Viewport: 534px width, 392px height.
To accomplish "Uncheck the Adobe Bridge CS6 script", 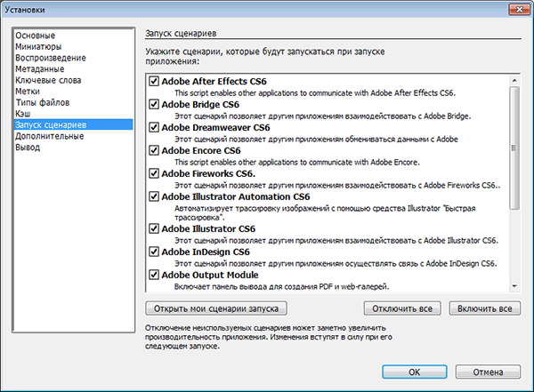I will [x=154, y=104].
